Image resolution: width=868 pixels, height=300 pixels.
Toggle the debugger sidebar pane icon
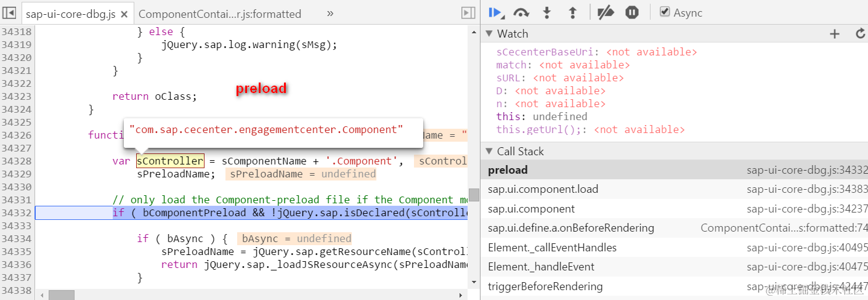coord(468,13)
